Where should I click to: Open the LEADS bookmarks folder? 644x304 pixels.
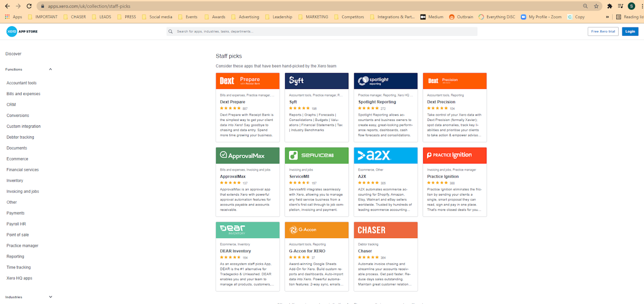pyautogui.click(x=102, y=17)
